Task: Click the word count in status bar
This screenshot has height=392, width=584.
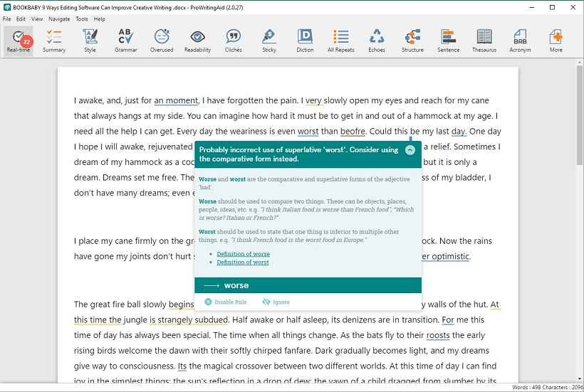Action: point(526,388)
